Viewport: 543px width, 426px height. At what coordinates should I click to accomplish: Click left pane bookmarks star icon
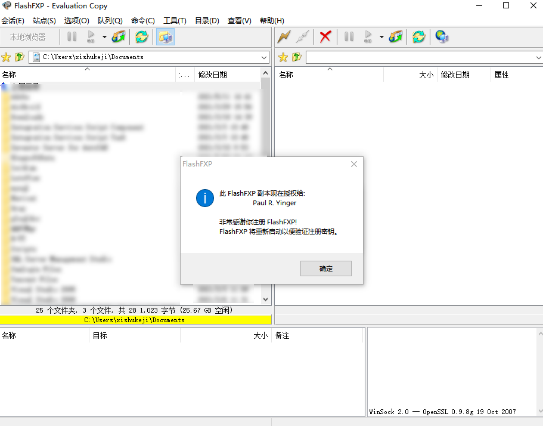[6, 57]
